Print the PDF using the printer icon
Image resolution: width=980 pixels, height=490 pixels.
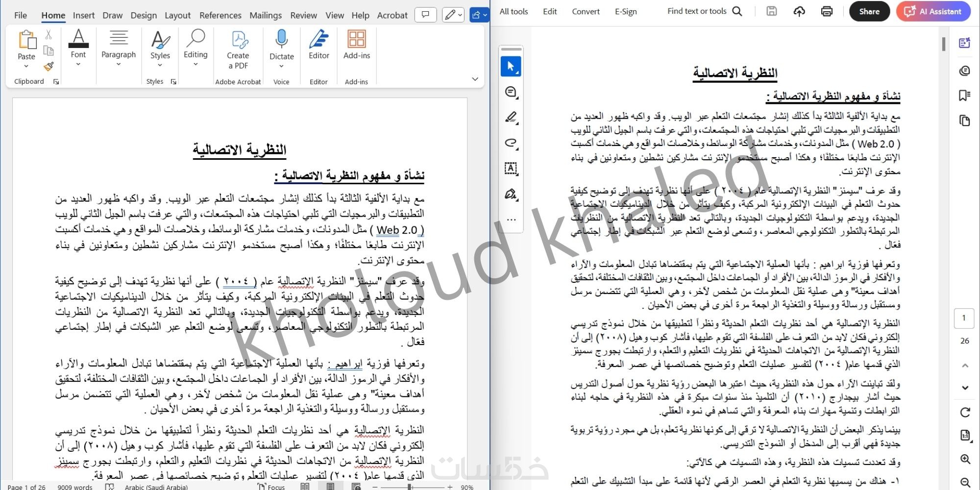click(827, 11)
